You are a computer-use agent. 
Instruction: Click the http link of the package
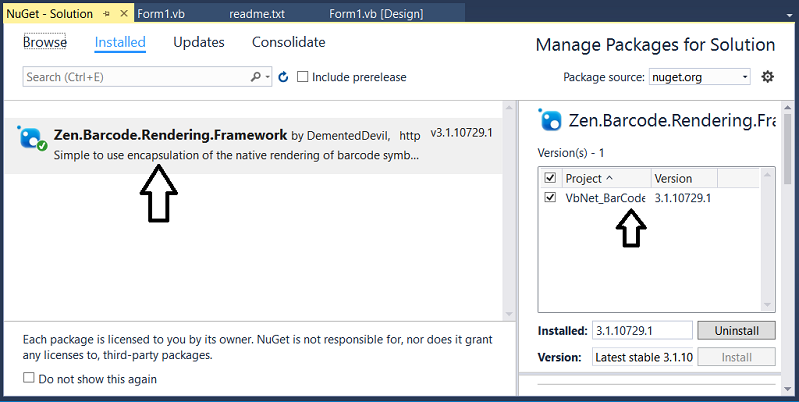pos(410,136)
